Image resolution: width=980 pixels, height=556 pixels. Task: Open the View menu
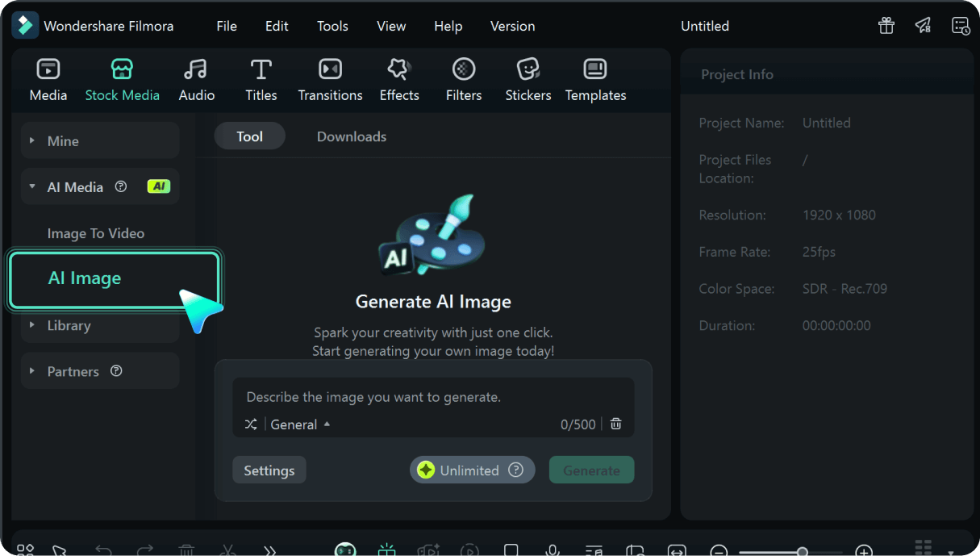point(391,26)
